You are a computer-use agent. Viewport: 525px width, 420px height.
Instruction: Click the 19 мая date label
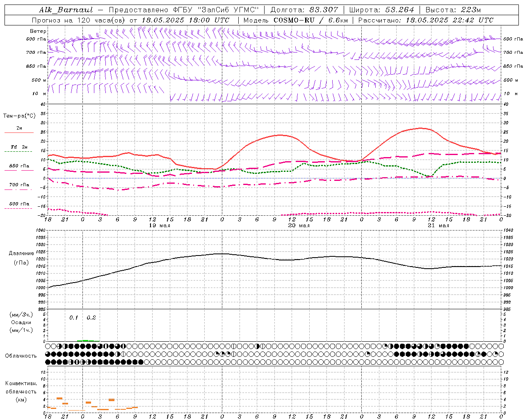[x=159, y=226]
